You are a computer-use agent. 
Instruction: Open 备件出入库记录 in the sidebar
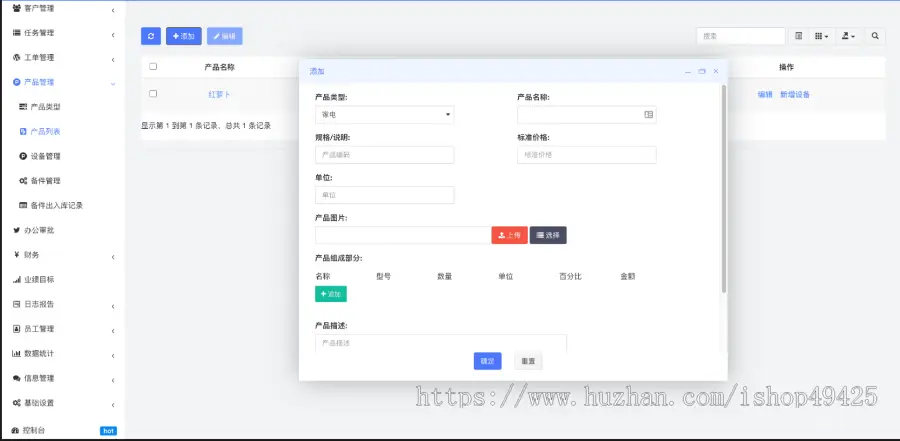(56, 205)
